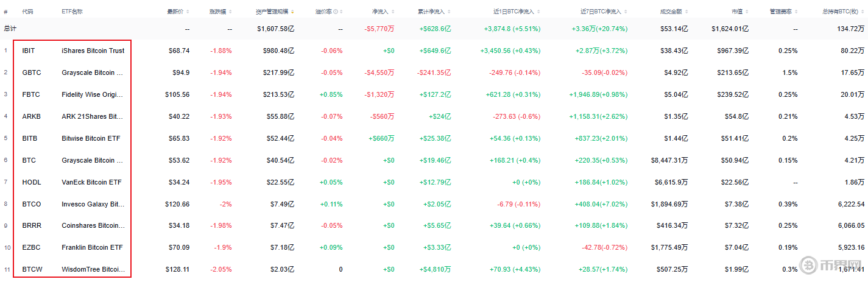Image resolution: width=868 pixels, height=282 pixels.
Task: Sort by 管理费率 using its sort icon
Action: pyautogui.click(x=796, y=12)
